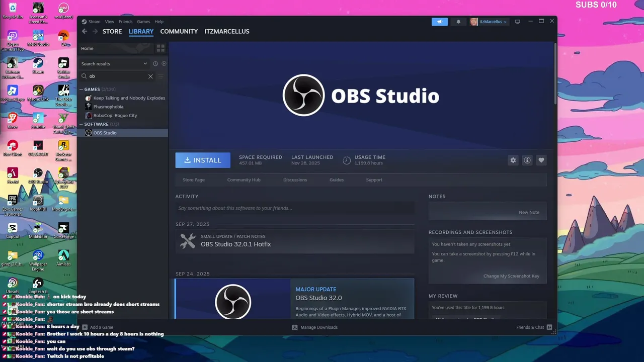Open advanced filter options next to search box

point(161,76)
